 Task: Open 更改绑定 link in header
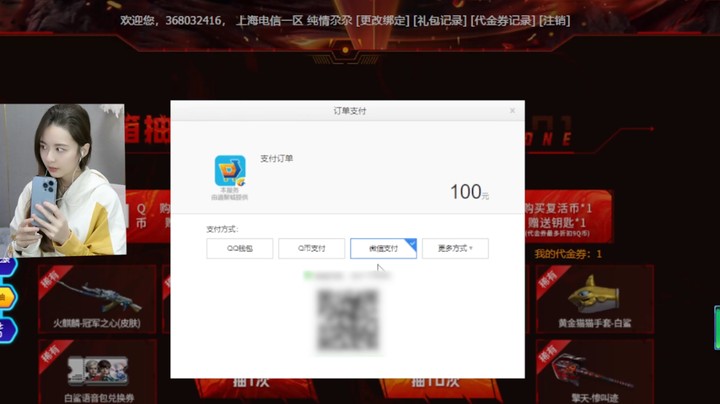click(x=382, y=21)
